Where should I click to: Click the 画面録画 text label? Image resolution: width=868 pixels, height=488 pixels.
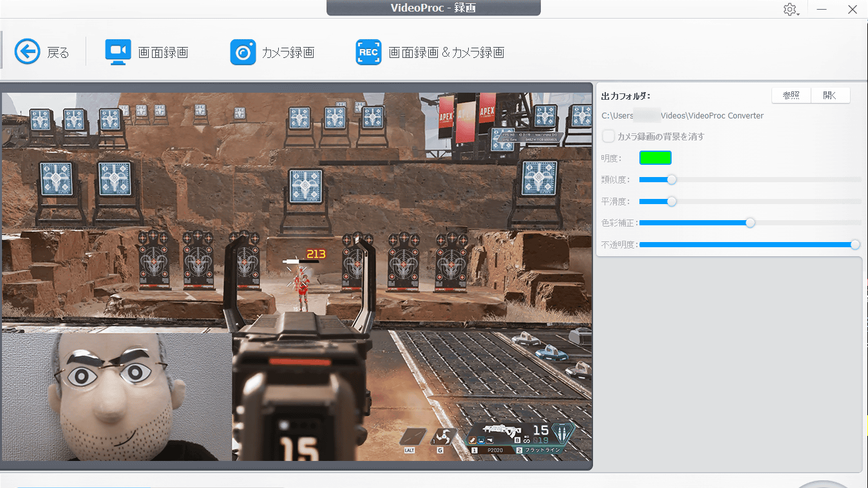coord(163,53)
